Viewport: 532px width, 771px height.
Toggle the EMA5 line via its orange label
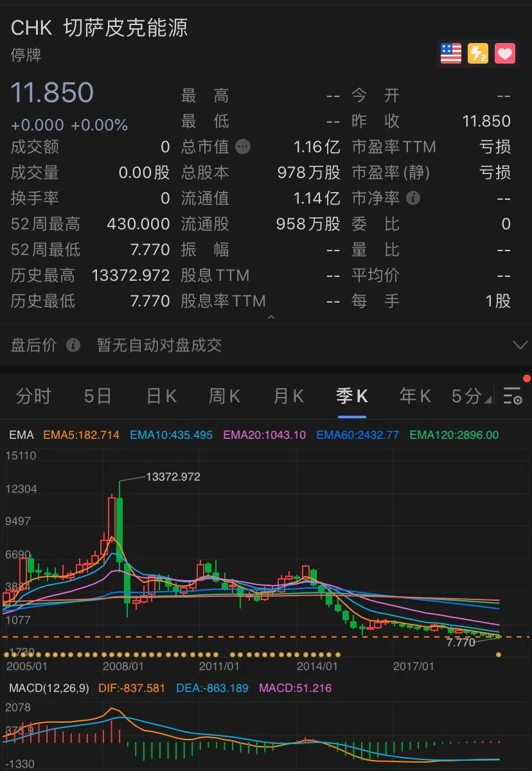pyautogui.click(x=78, y=435)
